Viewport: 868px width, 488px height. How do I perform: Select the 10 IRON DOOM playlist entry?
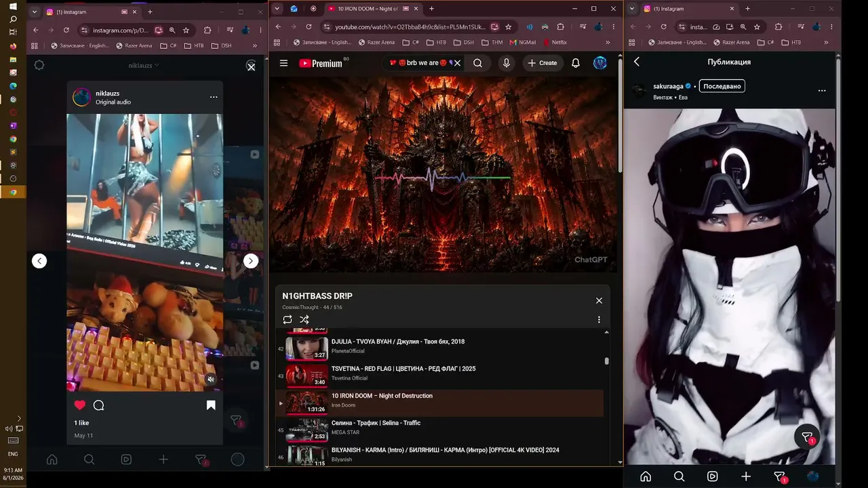439,403
